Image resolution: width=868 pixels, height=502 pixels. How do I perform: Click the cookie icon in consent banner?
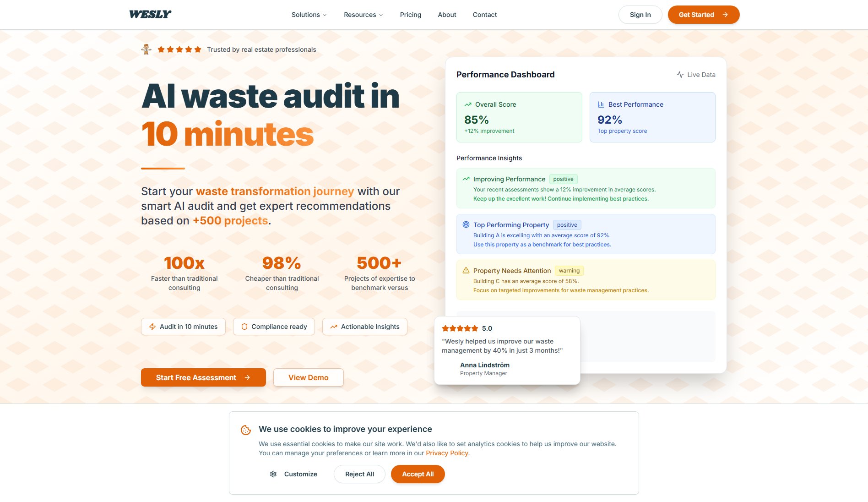[246, 430]
